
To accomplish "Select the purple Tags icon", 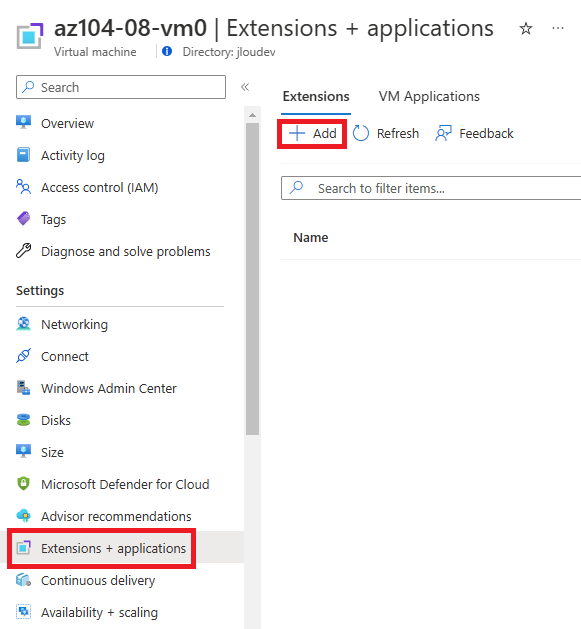I will click(23, 219).
